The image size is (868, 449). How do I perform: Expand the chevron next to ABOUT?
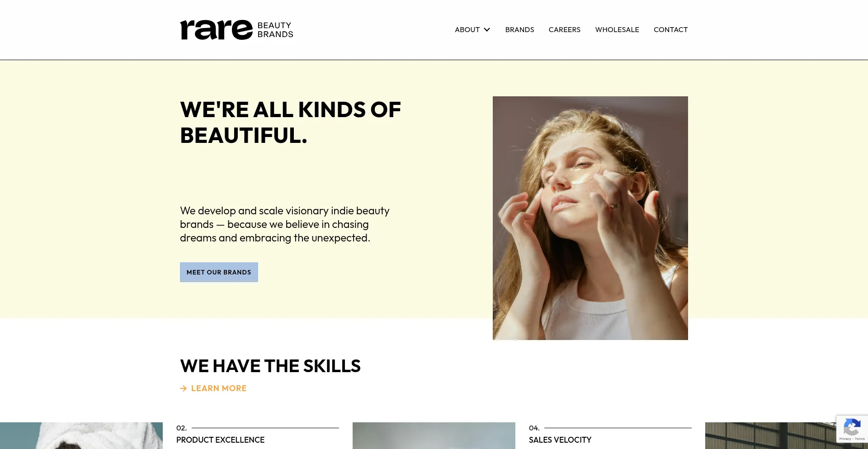tap(487, 30)
